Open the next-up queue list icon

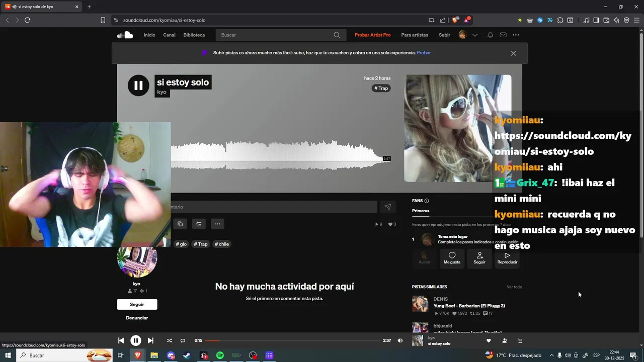520,340
